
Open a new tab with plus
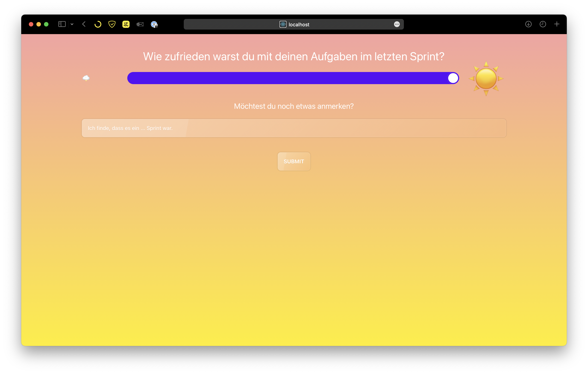557,24
